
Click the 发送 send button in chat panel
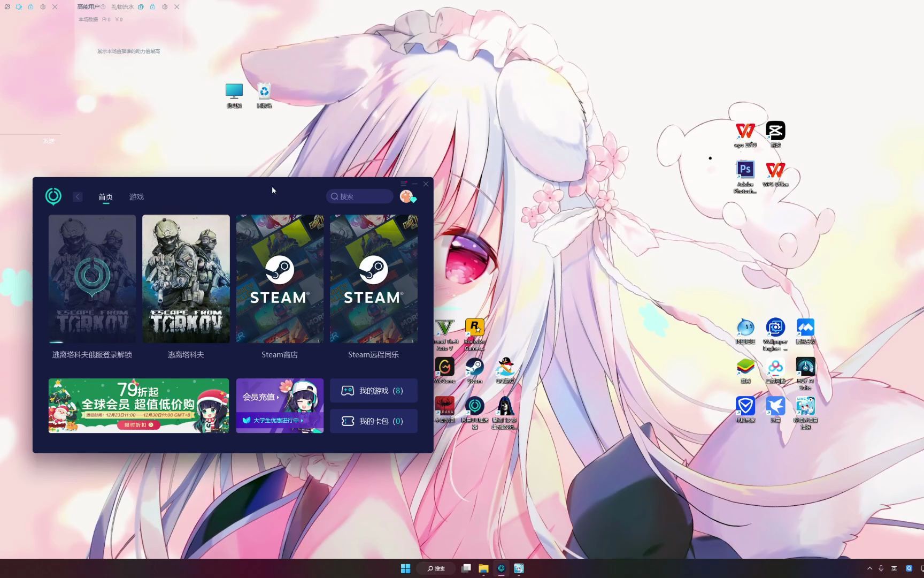pyautogui.click(x=49, y=141)
